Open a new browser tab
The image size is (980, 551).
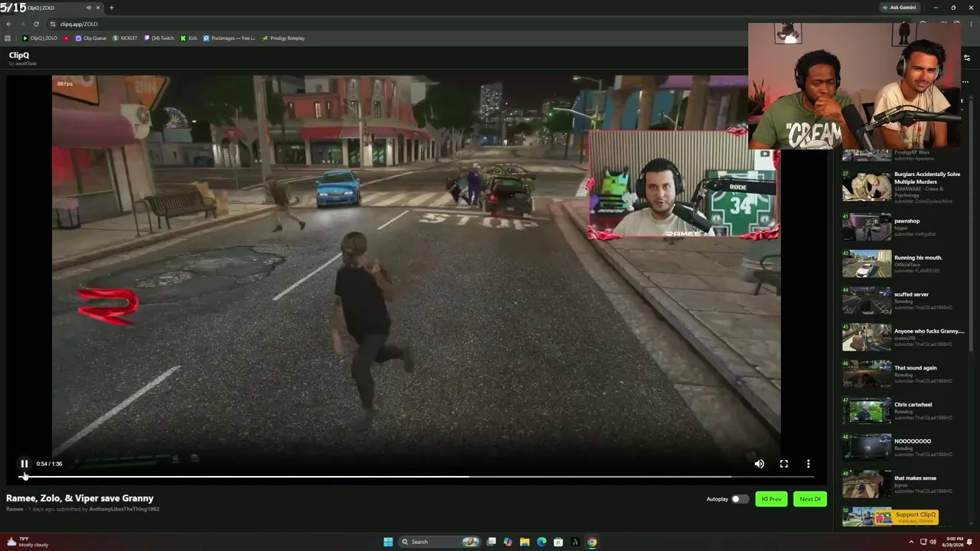(111, 8)
